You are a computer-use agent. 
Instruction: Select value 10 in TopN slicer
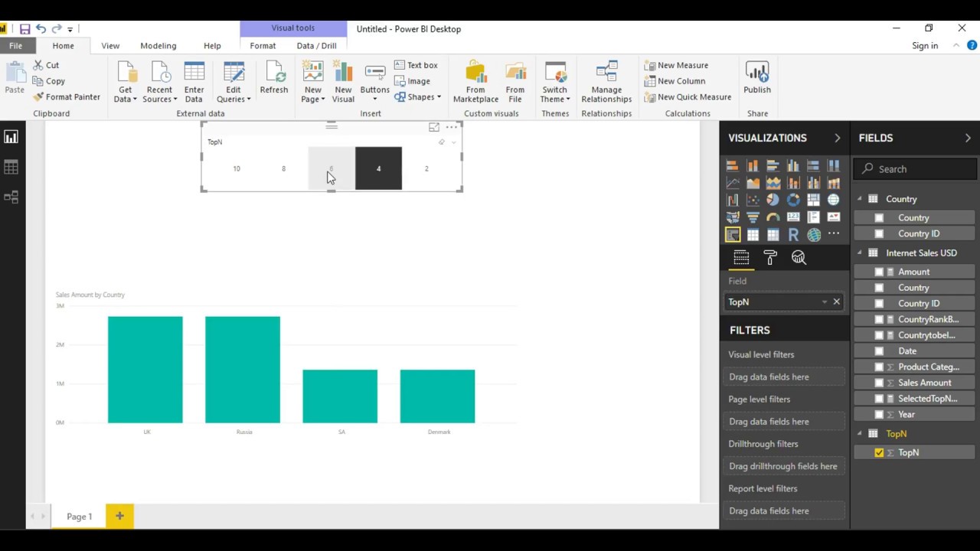coord(237,168)
